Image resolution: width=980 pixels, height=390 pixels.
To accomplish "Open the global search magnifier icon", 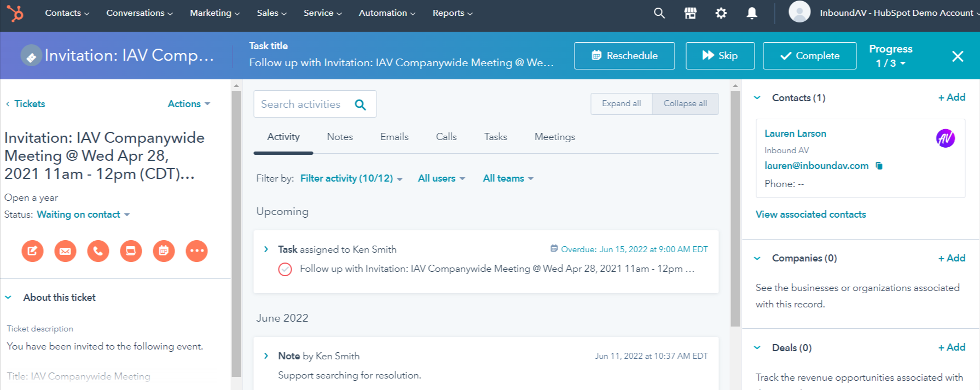I will pos(659,13).
